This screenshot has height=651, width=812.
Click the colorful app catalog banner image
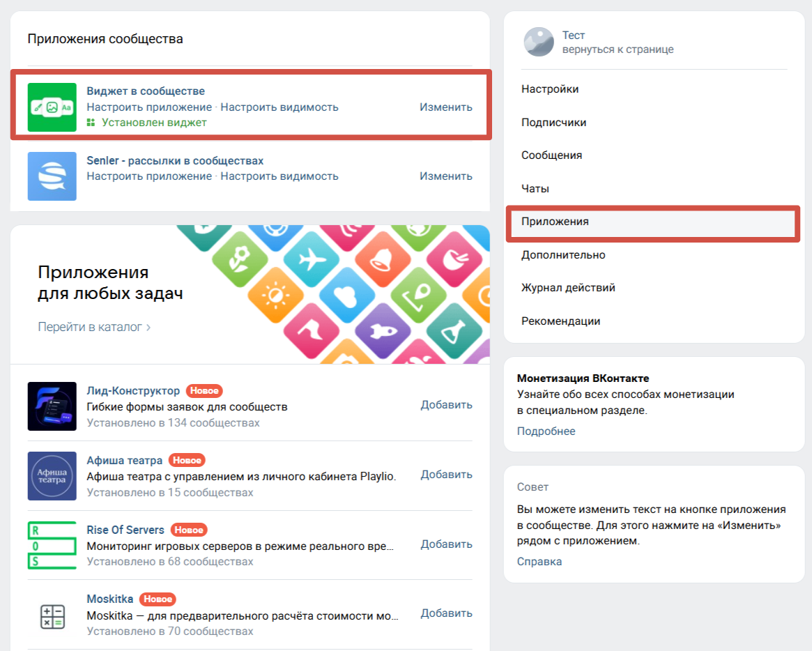[334, 294]
